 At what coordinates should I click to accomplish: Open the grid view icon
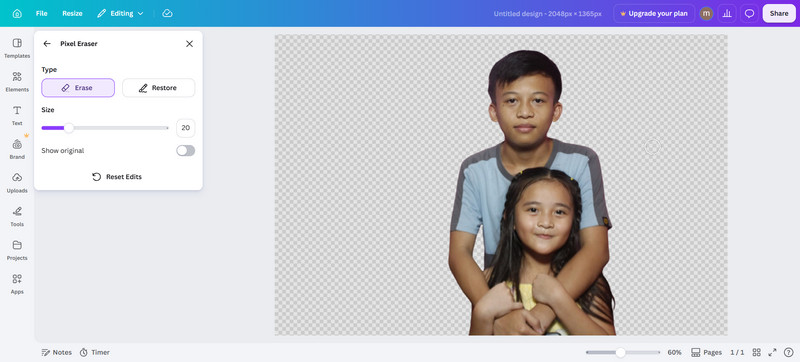(x=757, y=352)
